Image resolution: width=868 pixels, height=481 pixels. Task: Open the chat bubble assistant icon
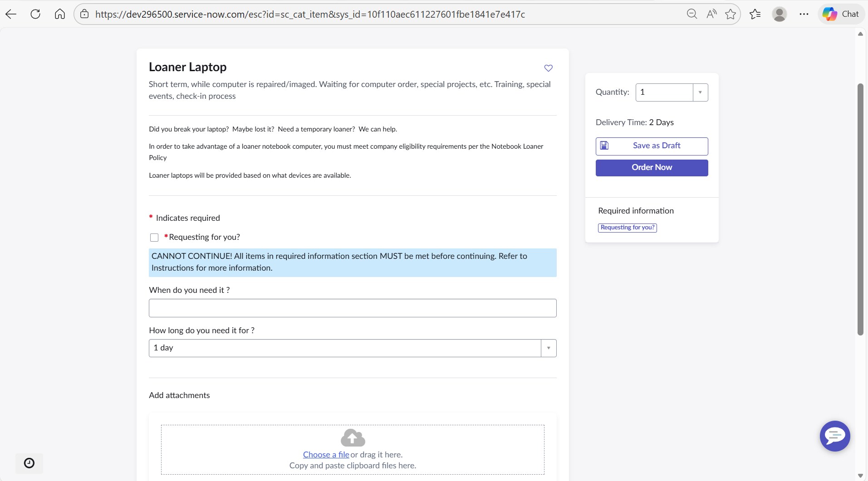(834, 436)
